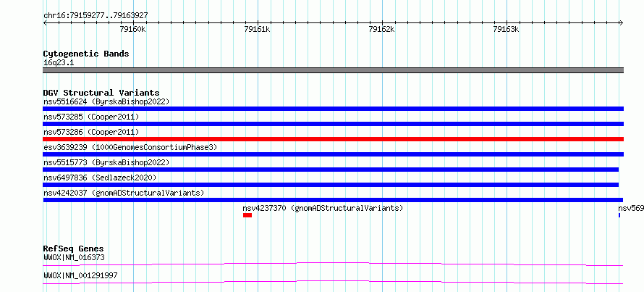This screenshot has height=292, width=644.
Task: Click the nsv573285 (Cooper2011) label
Action: 91,117
